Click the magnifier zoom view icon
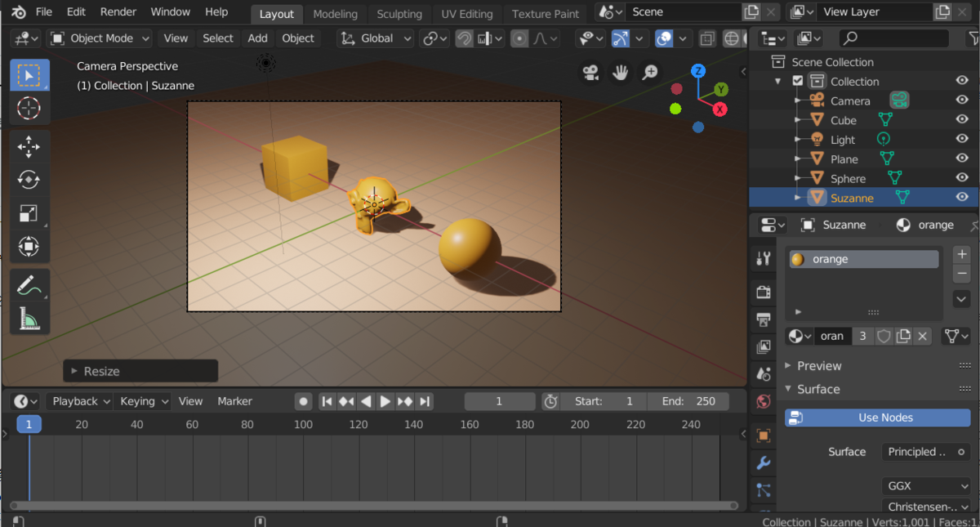This screenshot has width=980, height=527. pyautogui.click(x=650, y=73)
